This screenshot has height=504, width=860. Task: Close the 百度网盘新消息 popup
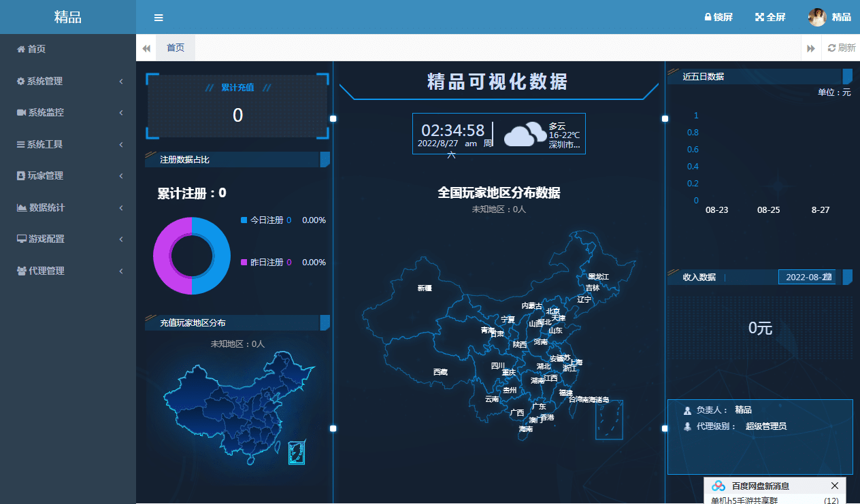[x=835, y=486]
